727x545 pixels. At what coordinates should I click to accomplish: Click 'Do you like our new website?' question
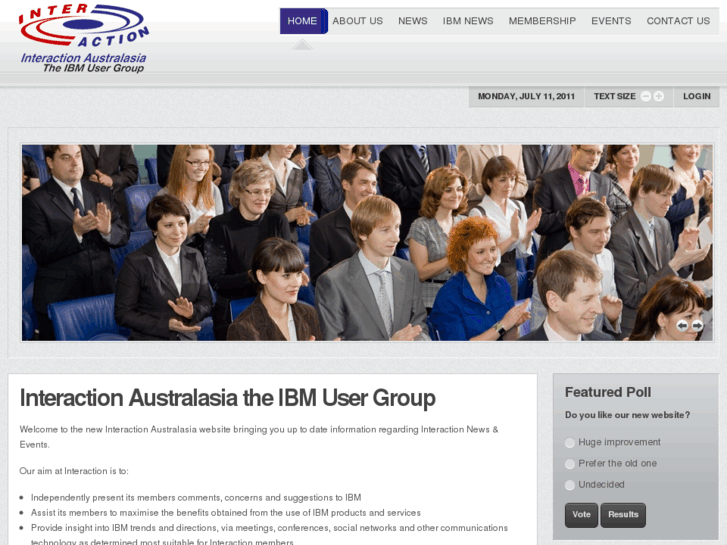click(627, 415)
